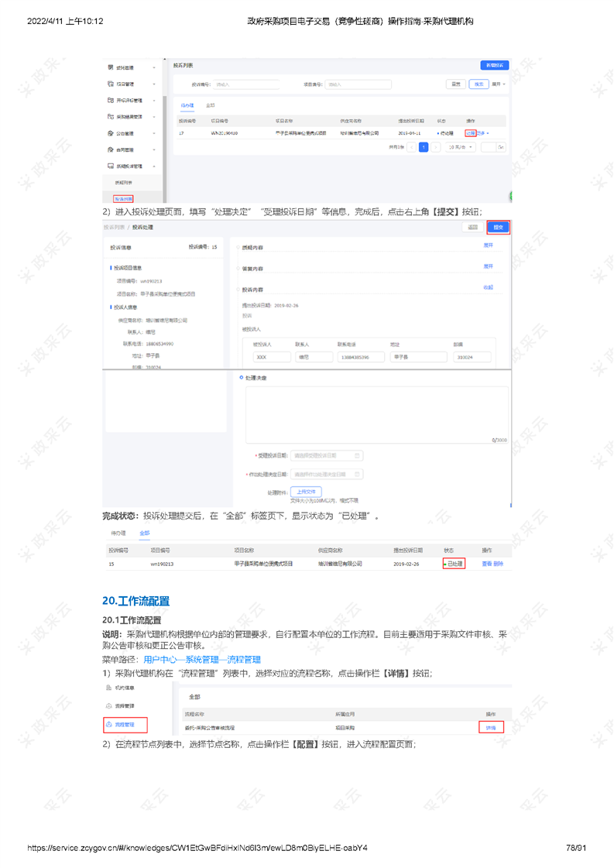Click the 机构信息 sidebar icon

click(x=109, y=688)
